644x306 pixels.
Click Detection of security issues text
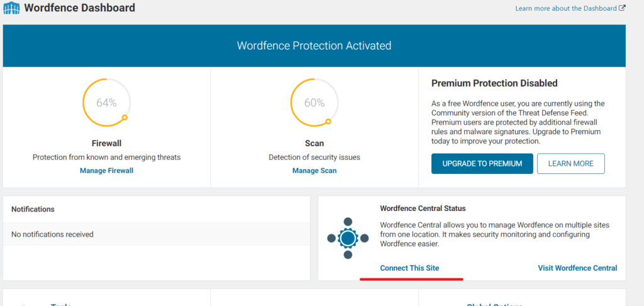click(x=314, y=157)
